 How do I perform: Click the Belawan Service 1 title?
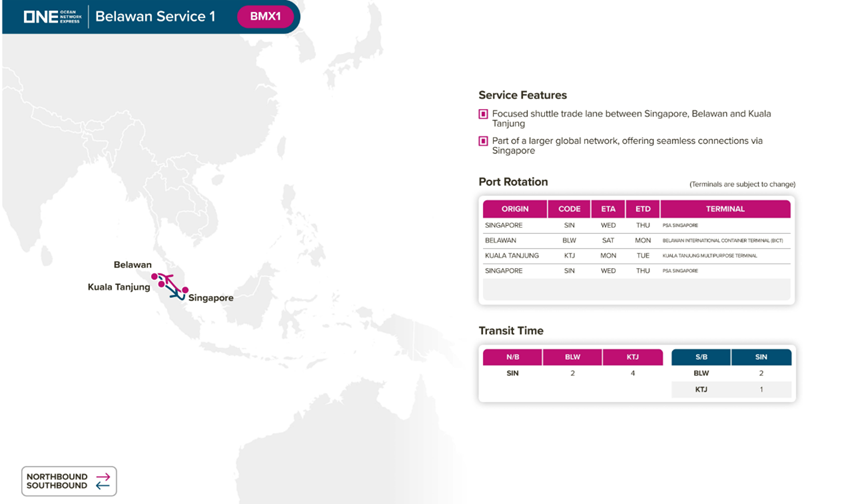click(x=155, y=17)
